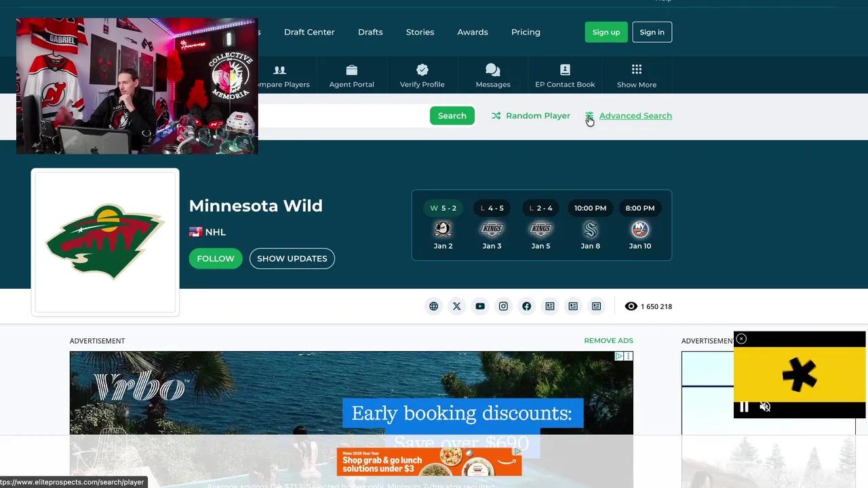This screenshot has height=488, width=868.
Task: Open the Pricing menu item
Action: (x=526, y=32)
